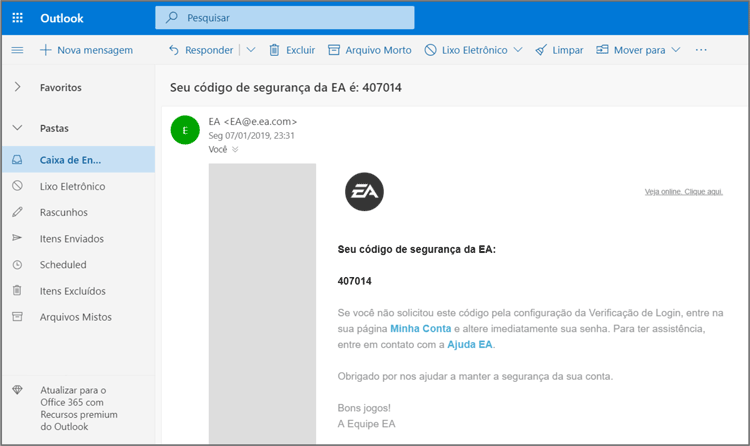Click the archive box icon in the toolbar
Image resolution: width=750 pixels, height=446 pixels.
click(334, 50)
